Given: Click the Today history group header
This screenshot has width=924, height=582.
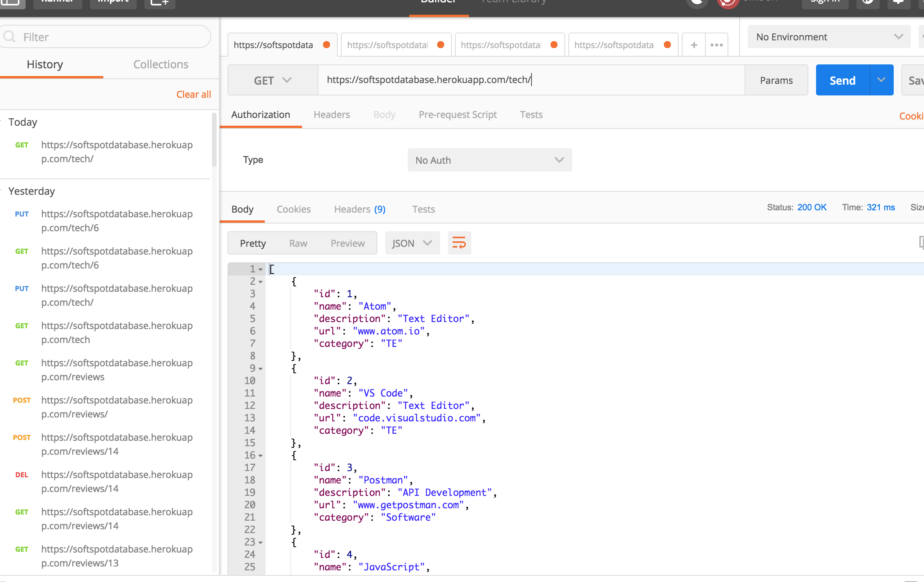Looking at the screenshot, I should 23,122.
